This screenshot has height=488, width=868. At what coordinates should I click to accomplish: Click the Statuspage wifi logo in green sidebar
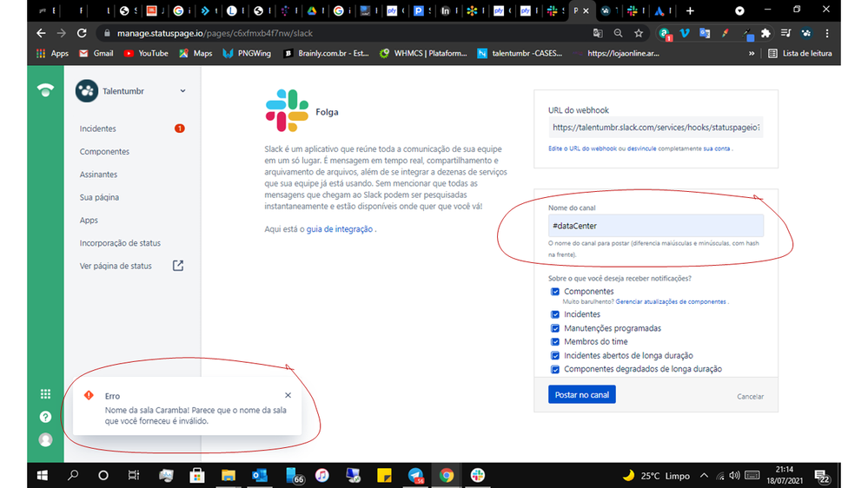click(x=45, y=89)
